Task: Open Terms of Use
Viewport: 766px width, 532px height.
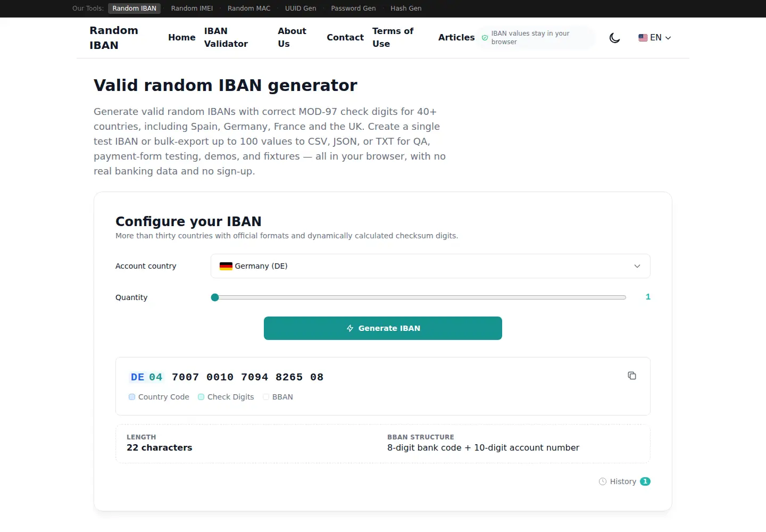Action: [x=393, y=37]
